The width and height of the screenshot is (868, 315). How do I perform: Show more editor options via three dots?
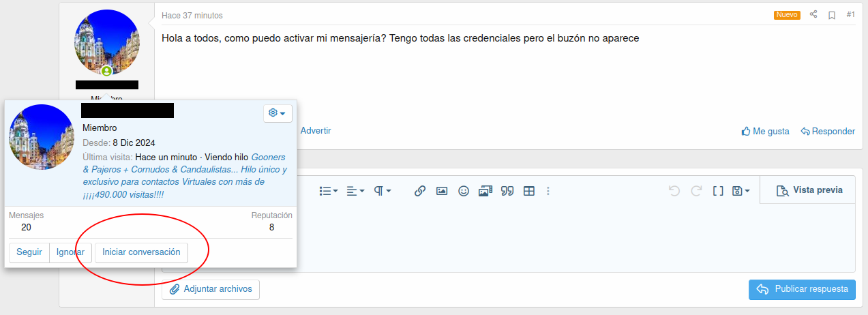548,192
